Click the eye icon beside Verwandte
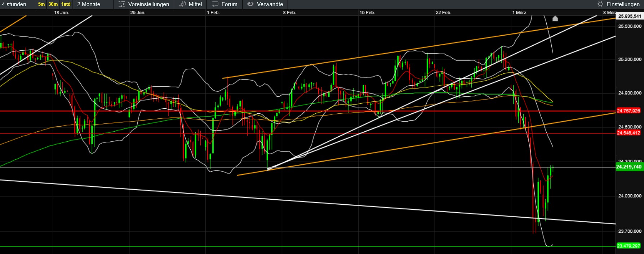This screenshot has width=644, height=254. point(250,4)
